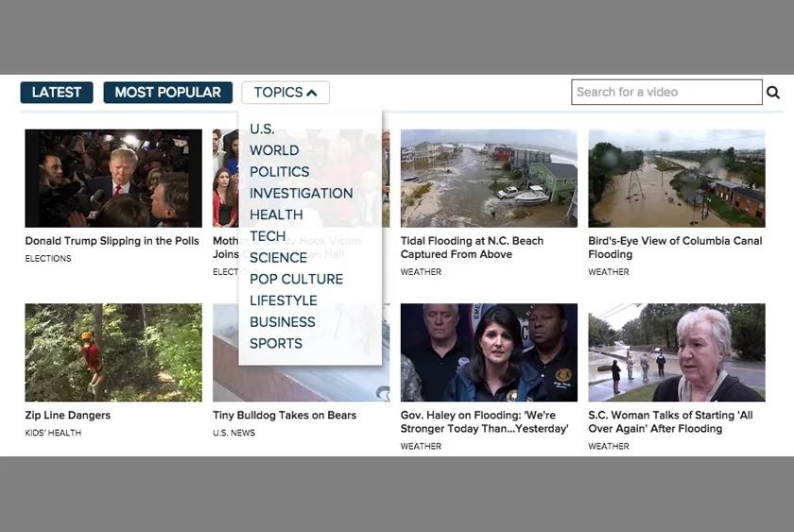This screenshot has height=532, width=794.
Task: Select WORLD from the topics menu
Action: 274,150
